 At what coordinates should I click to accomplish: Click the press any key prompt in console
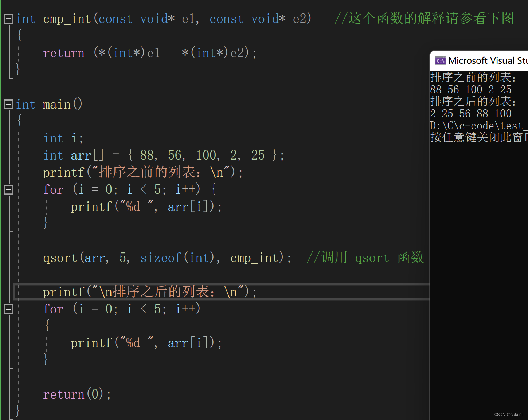[477, 138]
